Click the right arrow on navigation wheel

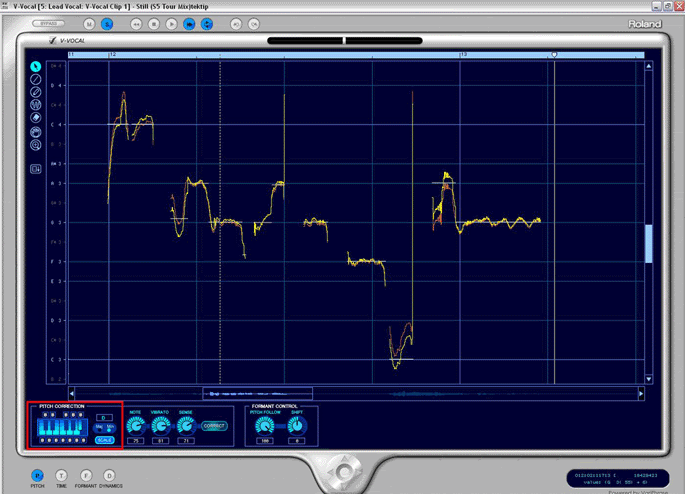click(357, 472)
